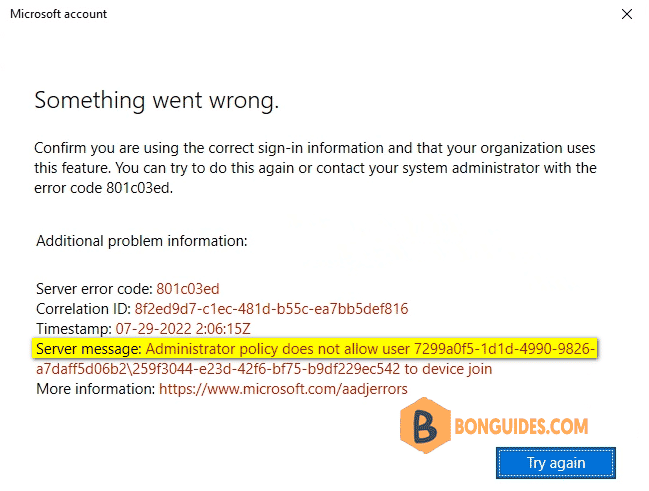This screenshot has height=491, width=649.
Task: Close the Microsoft account error dialog
Action: (x=627, y=14)
